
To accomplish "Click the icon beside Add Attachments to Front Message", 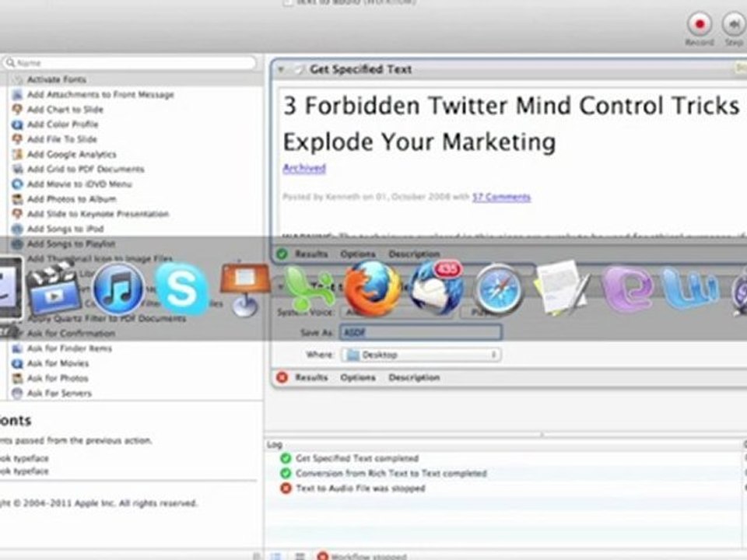I will click(17, 94).
